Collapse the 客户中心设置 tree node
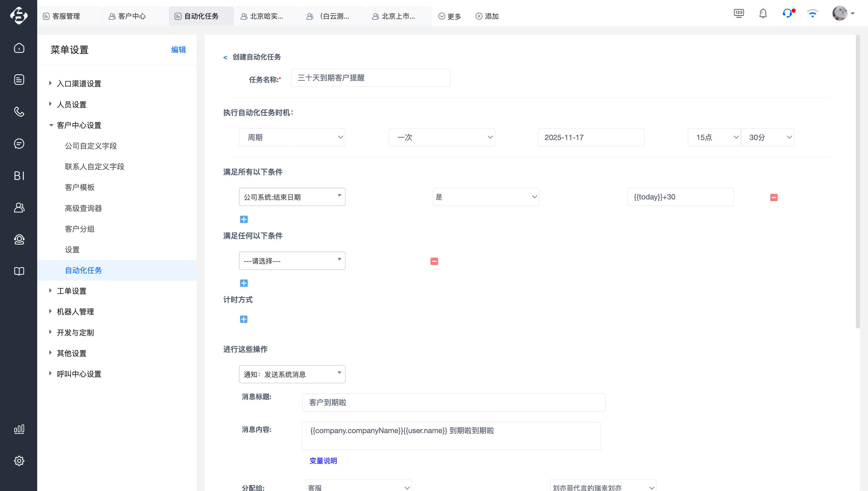 pyautogui.click(x=51, y=125)
